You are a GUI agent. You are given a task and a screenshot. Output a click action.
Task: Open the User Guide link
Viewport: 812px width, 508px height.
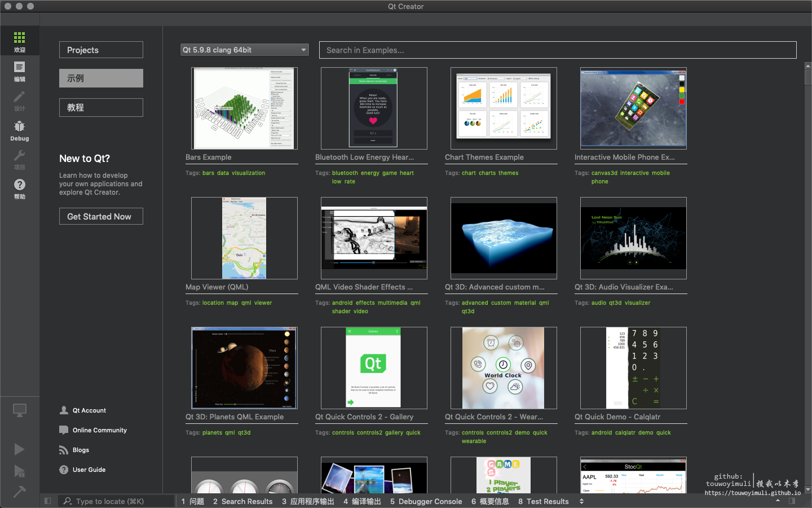(x=89, y=470)
